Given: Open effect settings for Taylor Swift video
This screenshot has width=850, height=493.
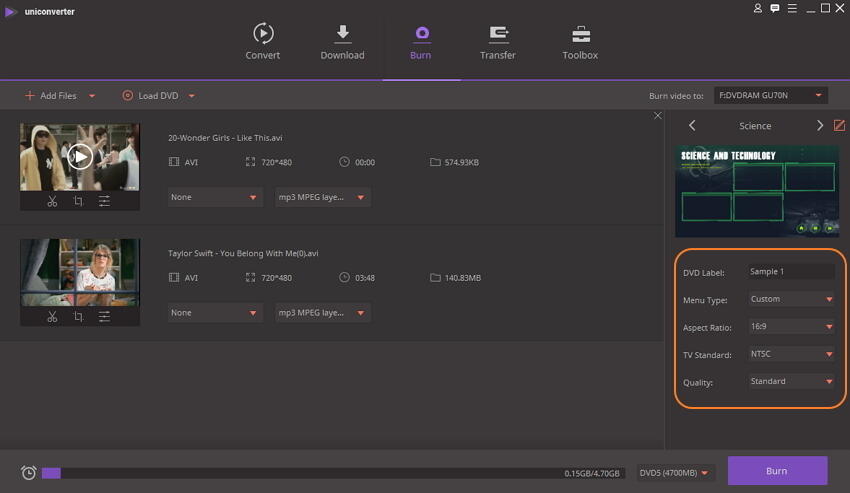Looking at the screenshot, I should click(x=104, y=316).
